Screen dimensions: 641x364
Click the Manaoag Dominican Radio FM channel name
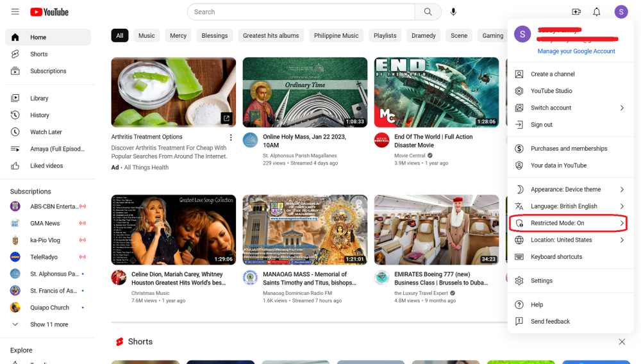tap(297, 293)
